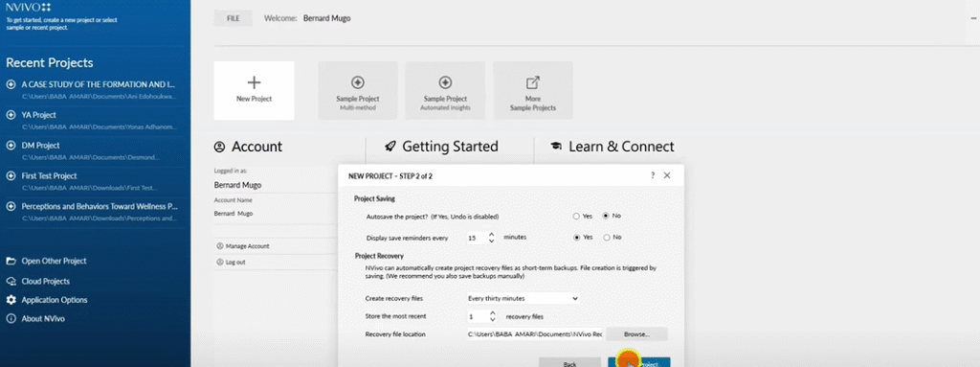Open the Perceptions and Behaviors Toward Wellness project
Screen dimensions: 980x367
(100, 206)
